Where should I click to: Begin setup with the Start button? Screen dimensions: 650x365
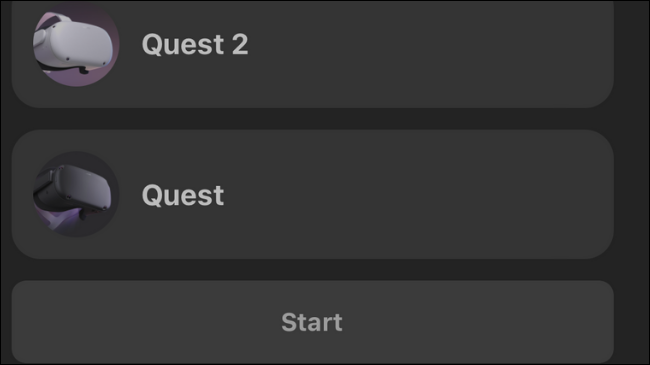[313, 322]
